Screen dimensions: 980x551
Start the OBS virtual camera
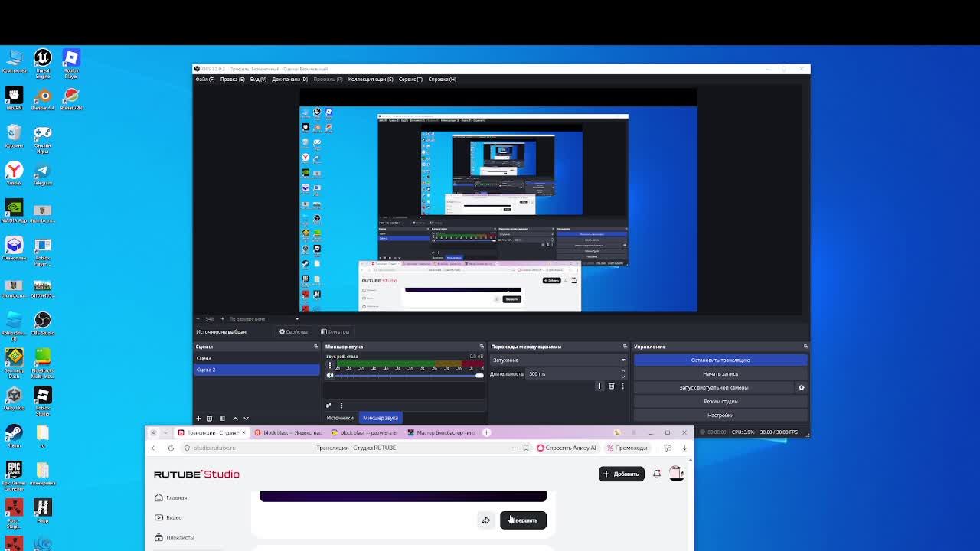point(714,387)
